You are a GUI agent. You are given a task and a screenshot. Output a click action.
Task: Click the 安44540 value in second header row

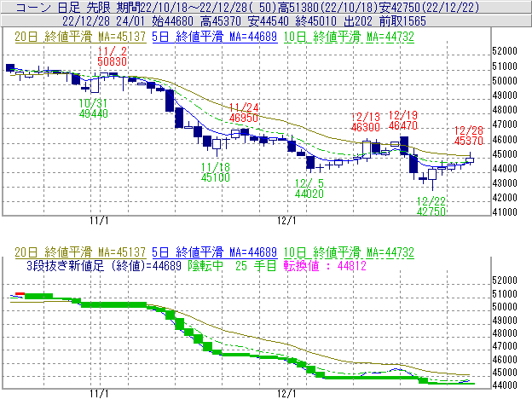coord(268,21)
